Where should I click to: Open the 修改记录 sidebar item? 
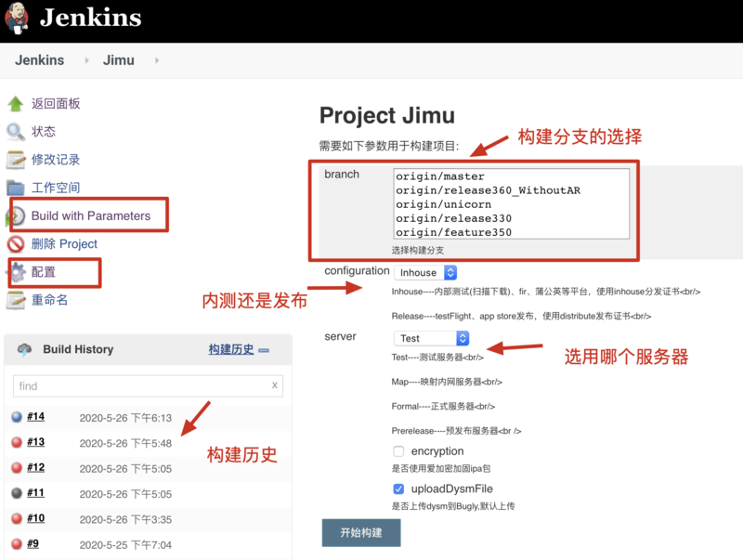[56, 160]
